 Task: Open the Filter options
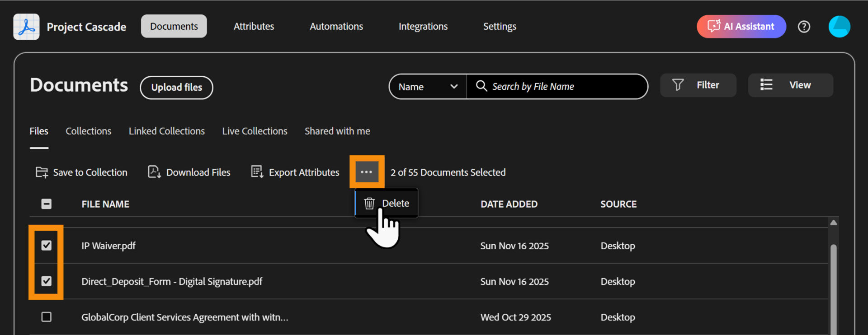click(698, 85)
